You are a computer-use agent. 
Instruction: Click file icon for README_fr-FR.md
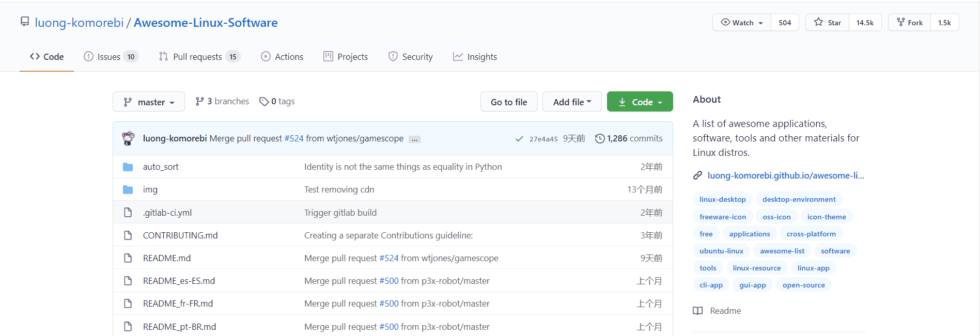coord(128,303)
